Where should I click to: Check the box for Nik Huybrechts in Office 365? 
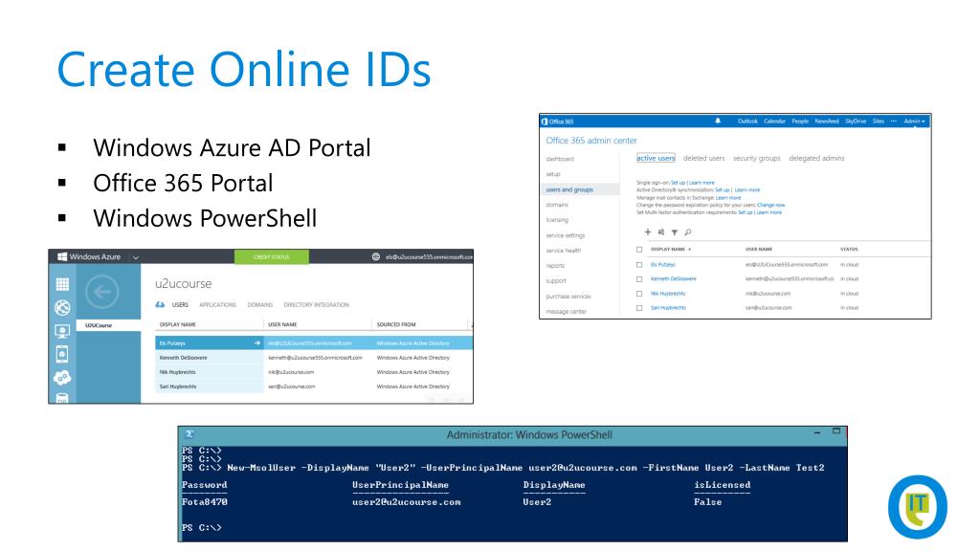click(x=639, y=294)
